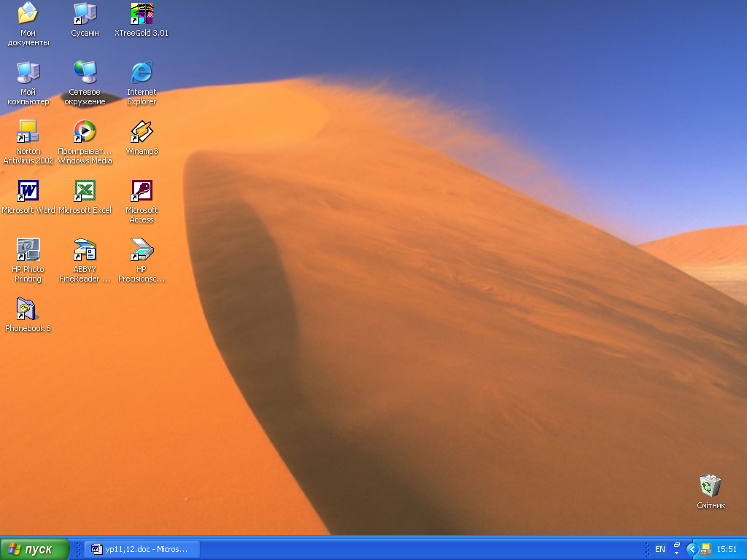Click the Сетевое окружение icon
Screen dimensions: 747x560
[x=85, y=83]
